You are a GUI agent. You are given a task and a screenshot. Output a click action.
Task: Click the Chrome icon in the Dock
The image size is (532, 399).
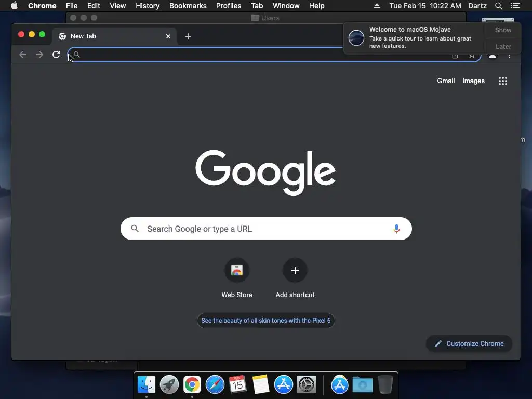click(x=192, y=384)
